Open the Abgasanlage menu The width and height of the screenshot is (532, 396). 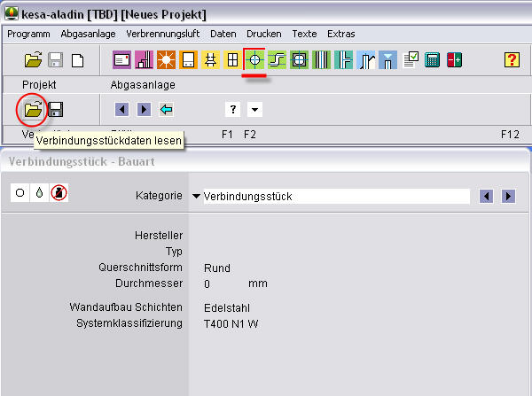[x=89, y=34]
